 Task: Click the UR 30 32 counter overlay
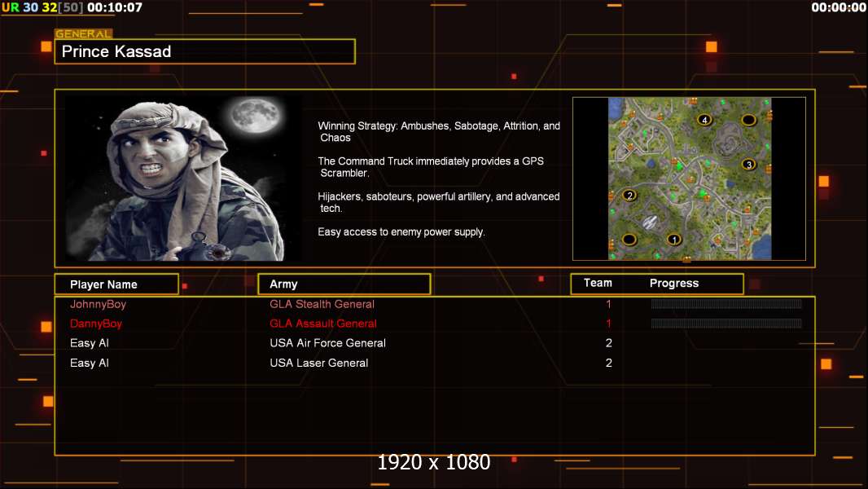coord(42,7)
